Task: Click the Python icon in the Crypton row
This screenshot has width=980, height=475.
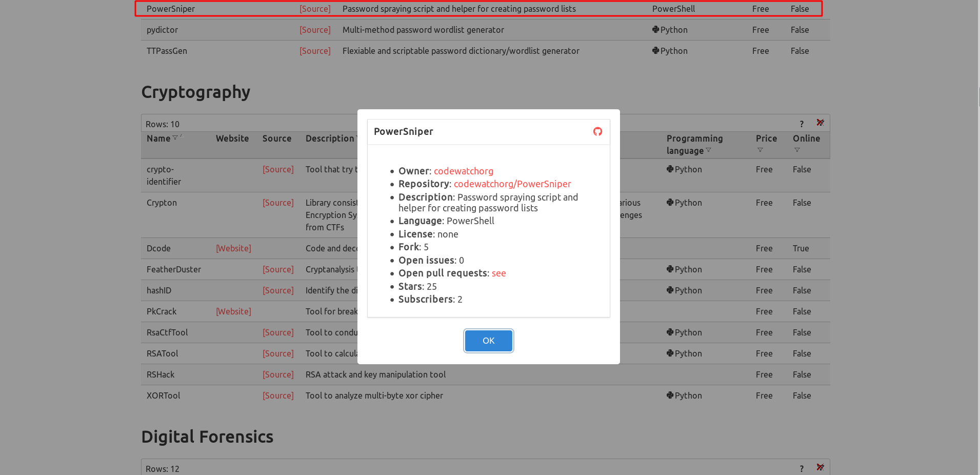Action: (x=670, y=203)
